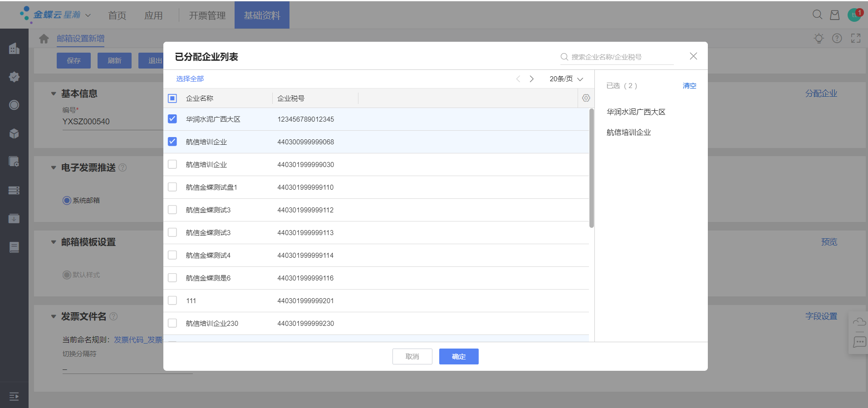
Task: Click 清空 to clear selected enterprises
Action: click(x=690, y=85)
